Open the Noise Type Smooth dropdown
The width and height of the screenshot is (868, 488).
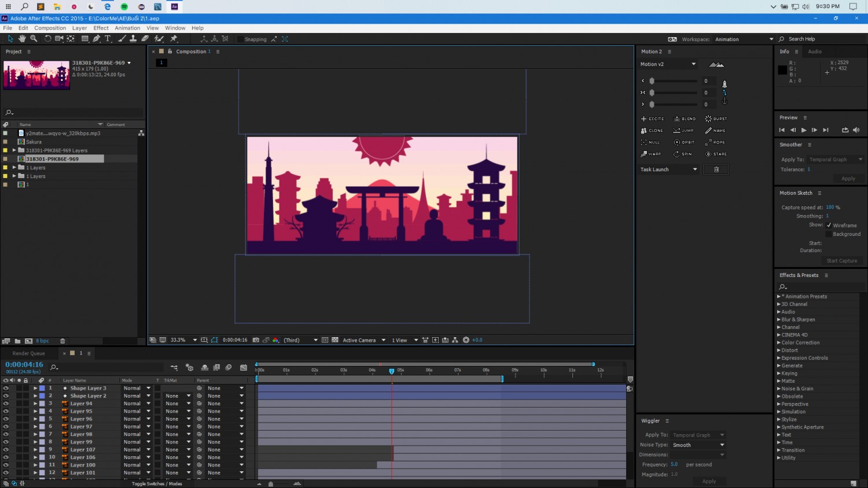[x=698, y=445]
